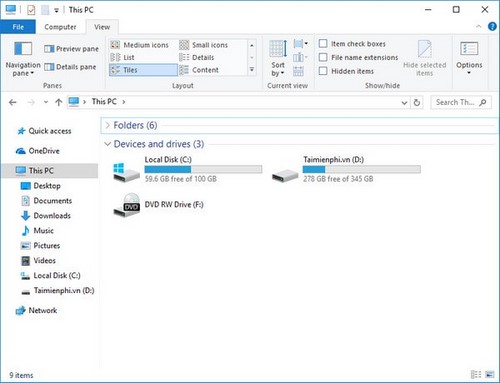Click the "59.6 GB free of 100 GB" text

181,179
